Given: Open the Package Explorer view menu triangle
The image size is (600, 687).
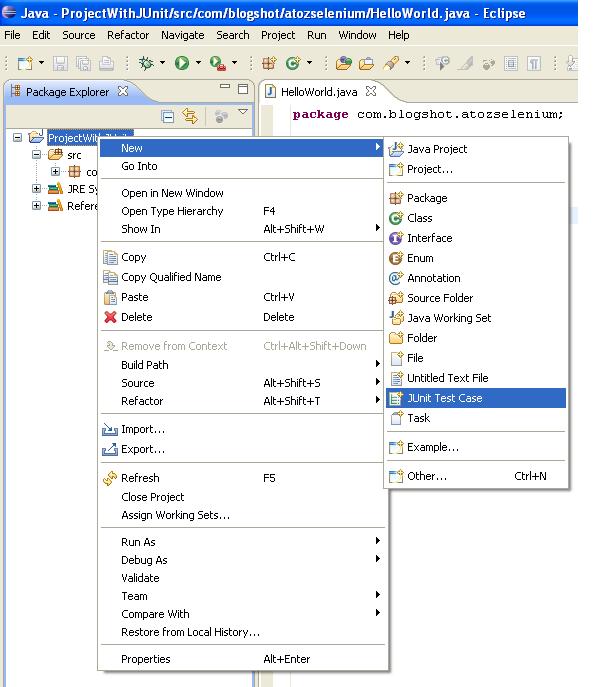Looking at the screenshot, I should (x=243, y=112).
